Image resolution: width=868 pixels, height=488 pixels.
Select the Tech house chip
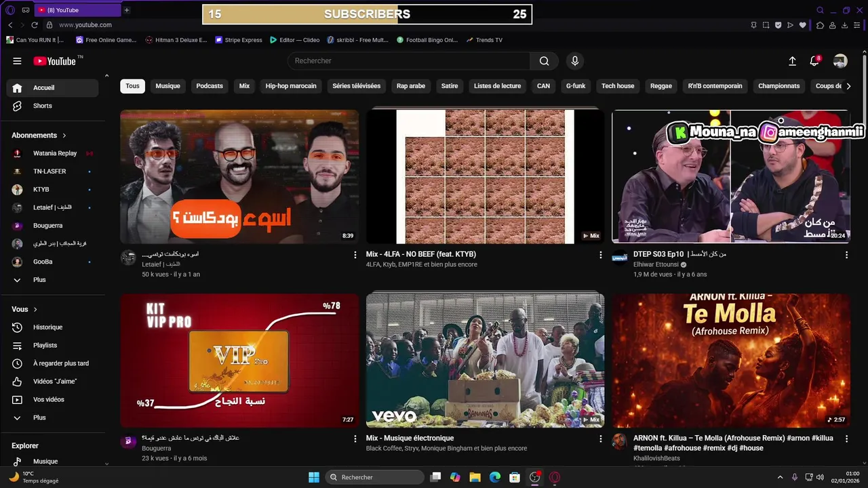click(x=618, y=86)
